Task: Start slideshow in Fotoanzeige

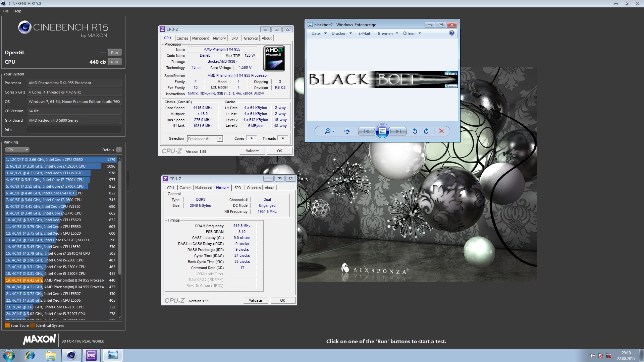Action: click(x=382, y=131)
